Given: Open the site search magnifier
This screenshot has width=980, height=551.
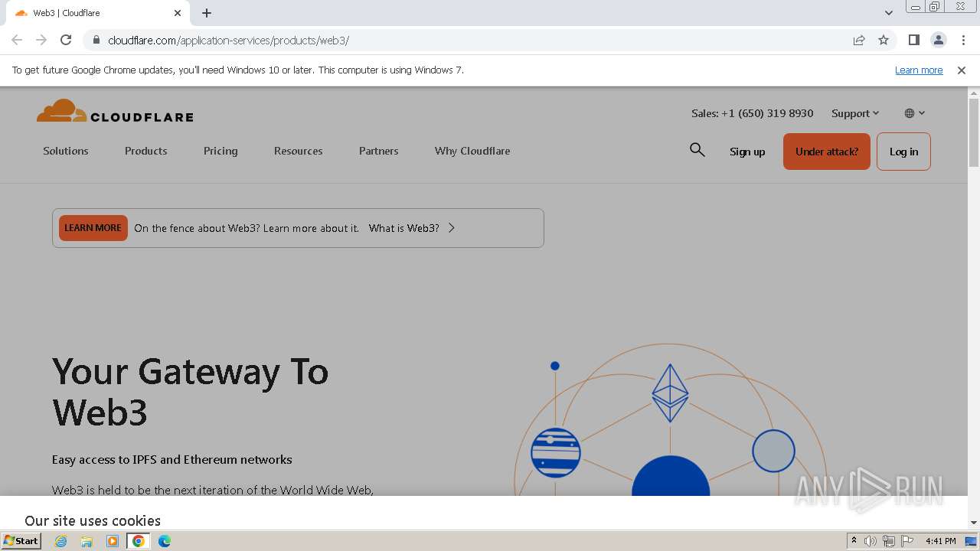Looking at the screenshot, I should (x=697, y=150).
